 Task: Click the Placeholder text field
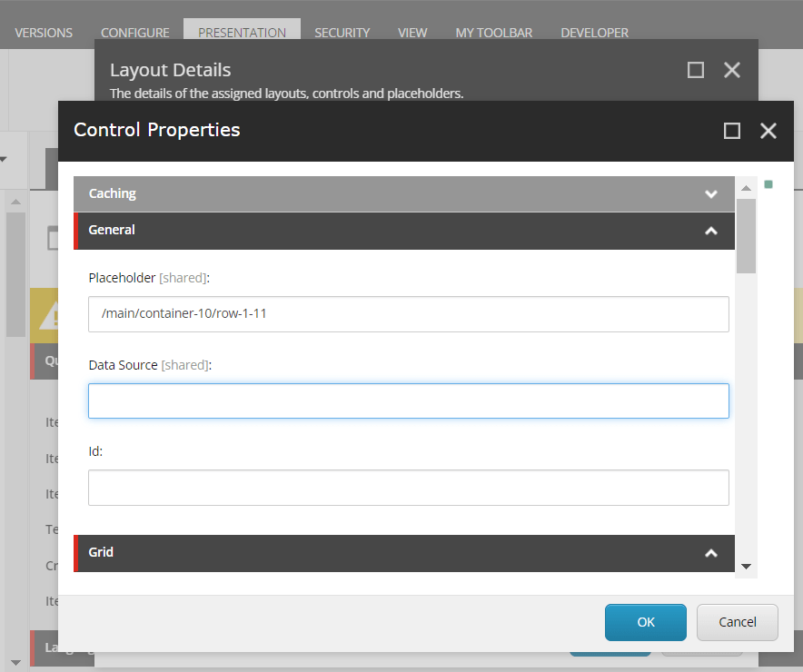[408, 314]
